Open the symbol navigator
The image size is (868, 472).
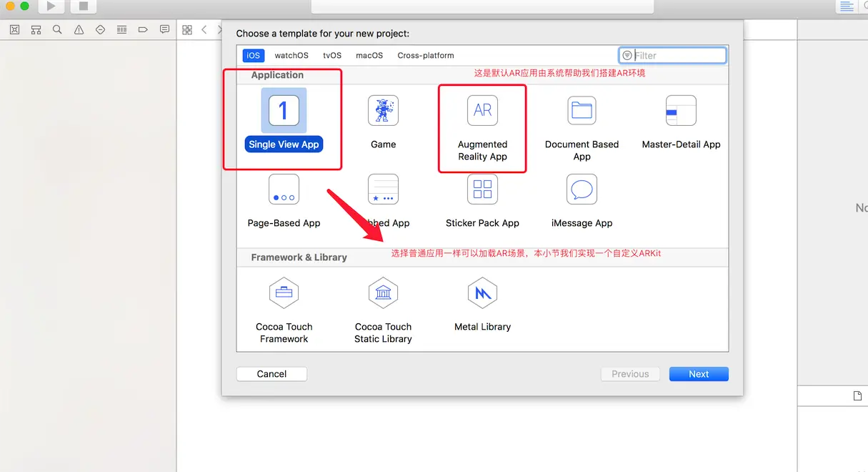(x=36, y=29)
